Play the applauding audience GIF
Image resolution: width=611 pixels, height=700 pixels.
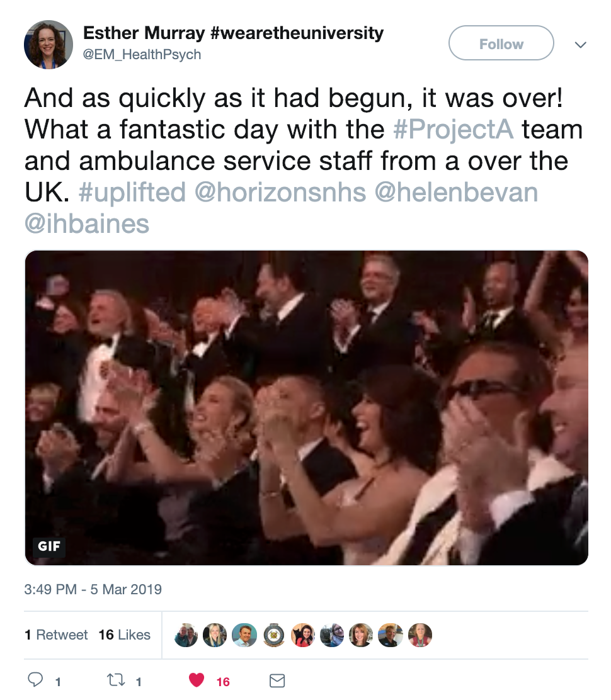(306, 407)
